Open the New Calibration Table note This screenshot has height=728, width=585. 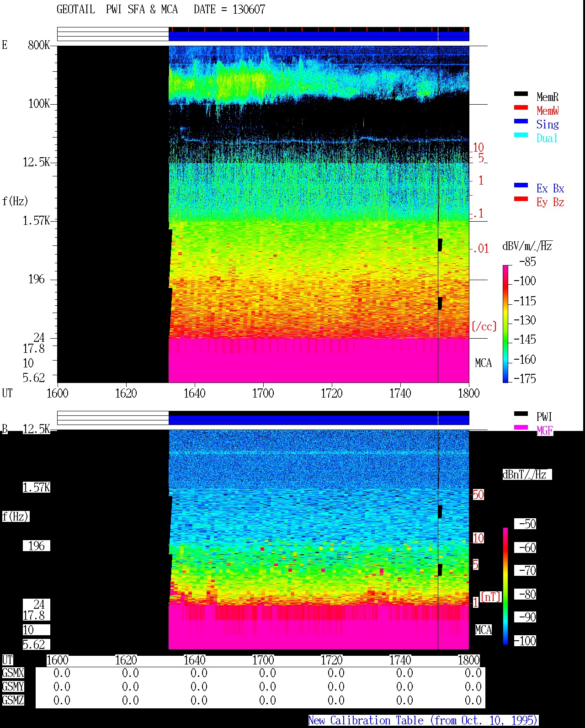pos(423,721)
